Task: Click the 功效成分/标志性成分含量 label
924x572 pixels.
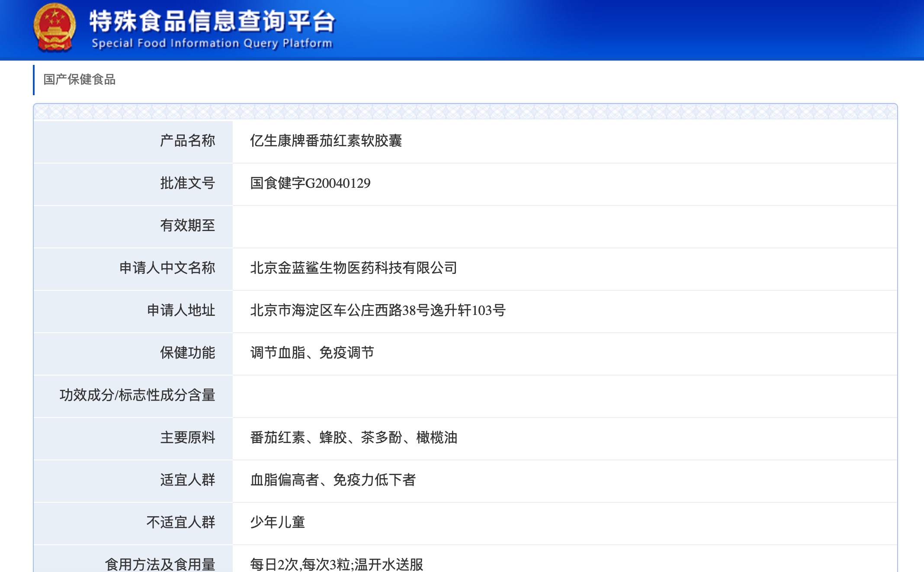Action: (x=137, y=395)
